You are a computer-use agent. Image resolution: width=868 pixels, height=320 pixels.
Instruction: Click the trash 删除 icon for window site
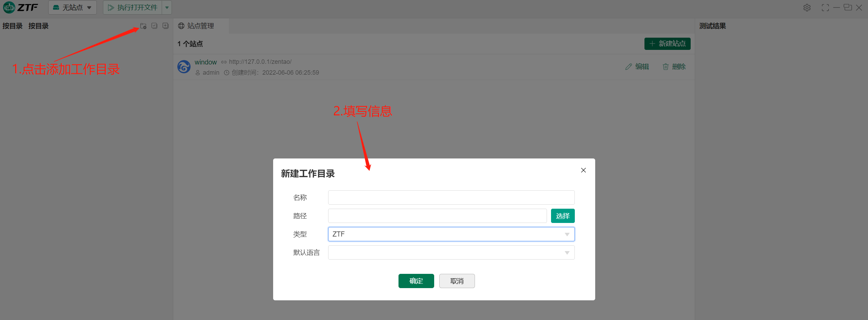coord(666,67)
